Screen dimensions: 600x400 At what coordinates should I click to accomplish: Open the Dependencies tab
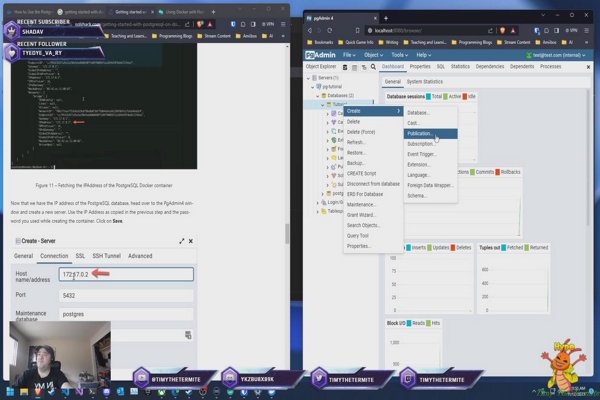point(490,67)
